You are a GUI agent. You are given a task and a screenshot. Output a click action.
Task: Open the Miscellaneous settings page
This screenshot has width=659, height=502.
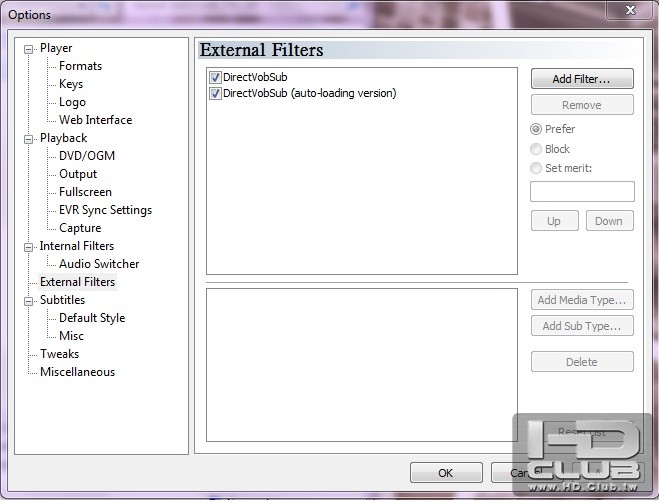77,373
